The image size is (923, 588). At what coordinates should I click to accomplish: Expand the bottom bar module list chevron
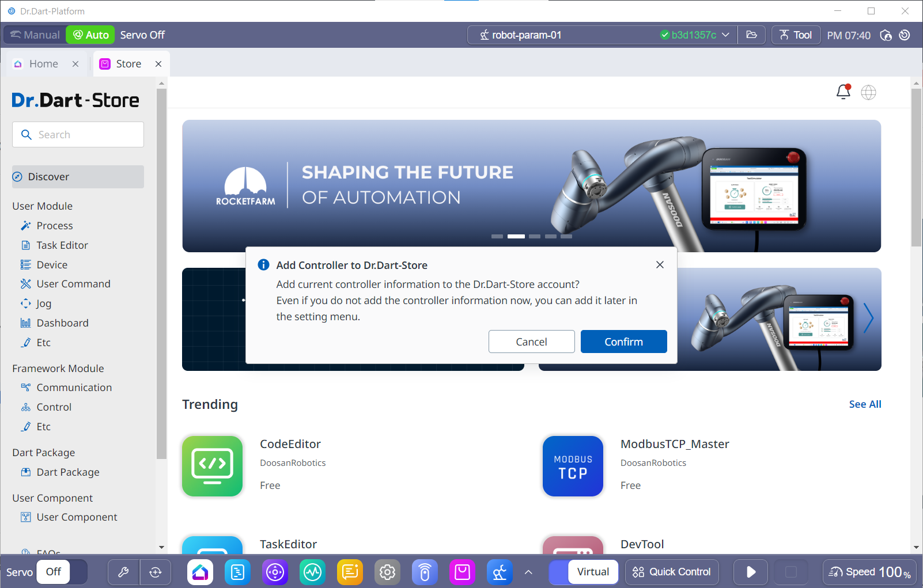click(x=528, y=572)
